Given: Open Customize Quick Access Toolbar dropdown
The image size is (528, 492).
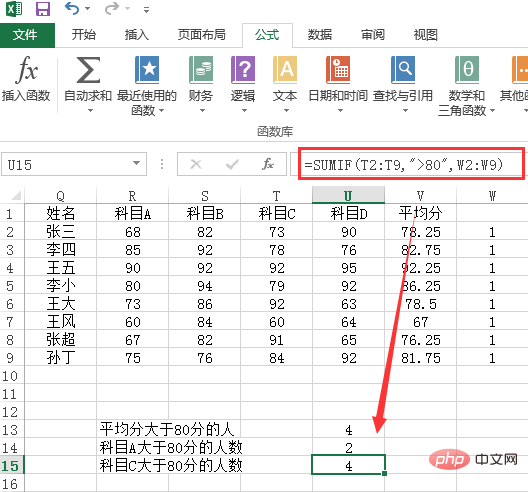Looking at the screenshot, I should pyautogui.click(x=146, y=10).
